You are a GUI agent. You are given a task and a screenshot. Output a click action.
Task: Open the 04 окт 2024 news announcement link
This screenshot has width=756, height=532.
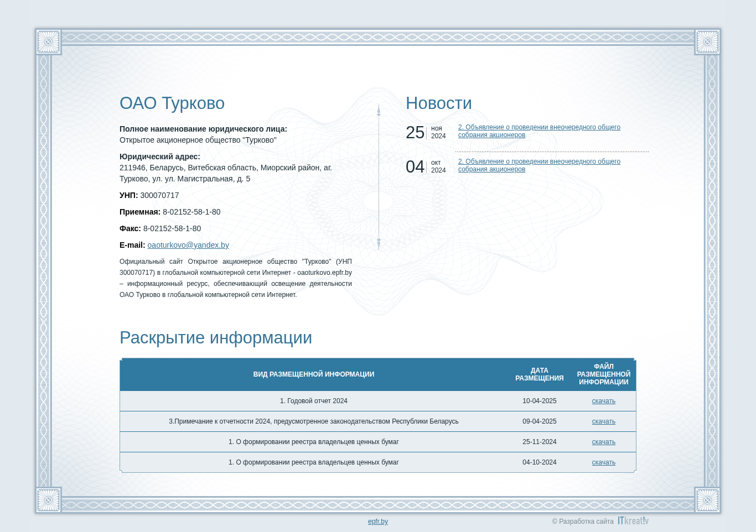tap(539, 165)
